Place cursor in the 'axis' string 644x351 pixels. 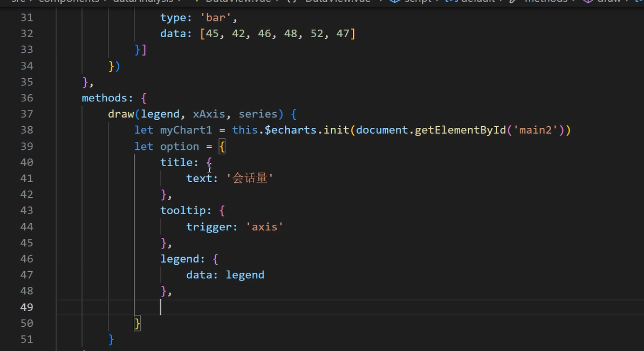pyautogui.click(x=264, y=227)
